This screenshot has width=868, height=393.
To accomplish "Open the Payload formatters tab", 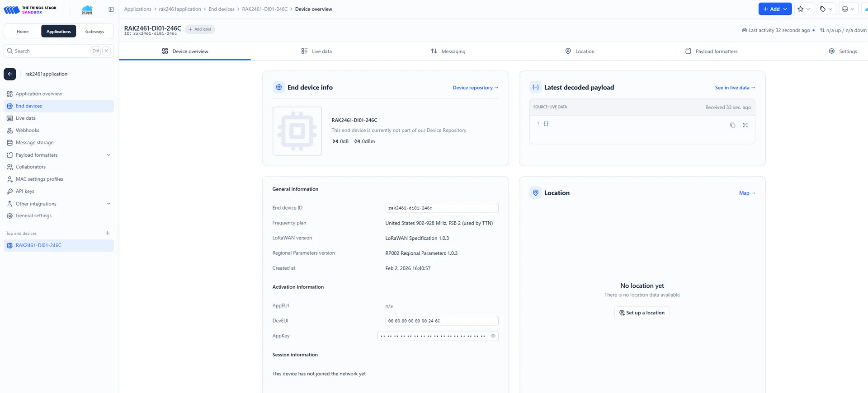I will tap(711, 51).
